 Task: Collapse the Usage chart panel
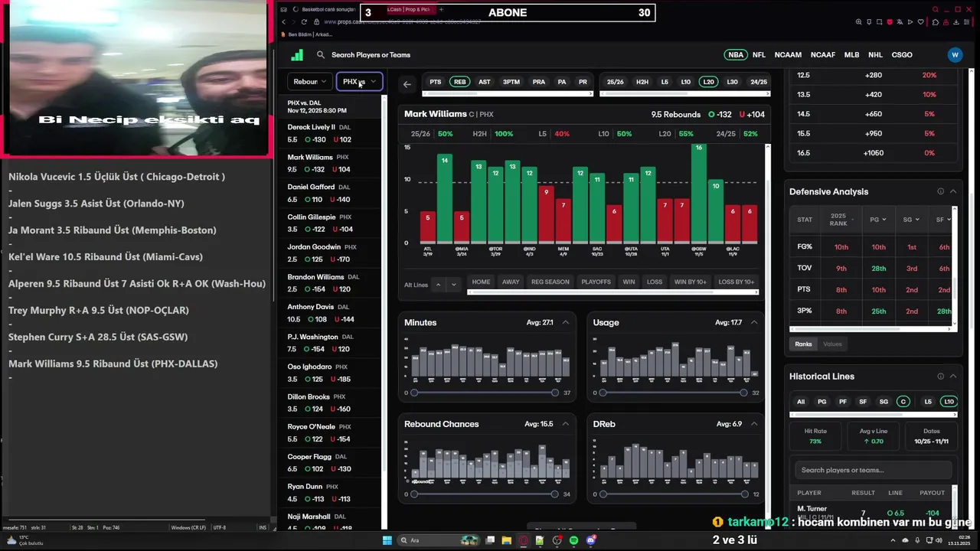coord(754,322)
